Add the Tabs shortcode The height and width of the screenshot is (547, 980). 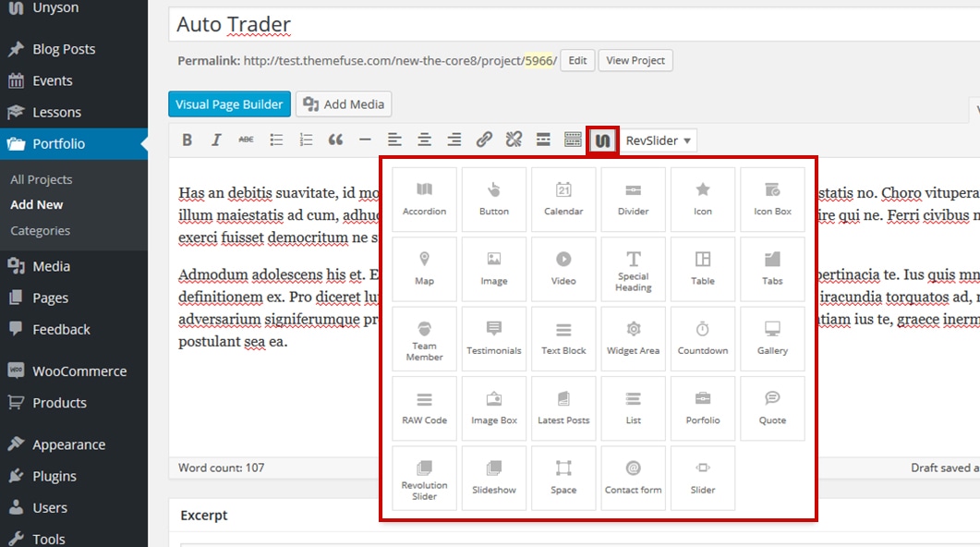pyautogui.click(x=772, y=270)
